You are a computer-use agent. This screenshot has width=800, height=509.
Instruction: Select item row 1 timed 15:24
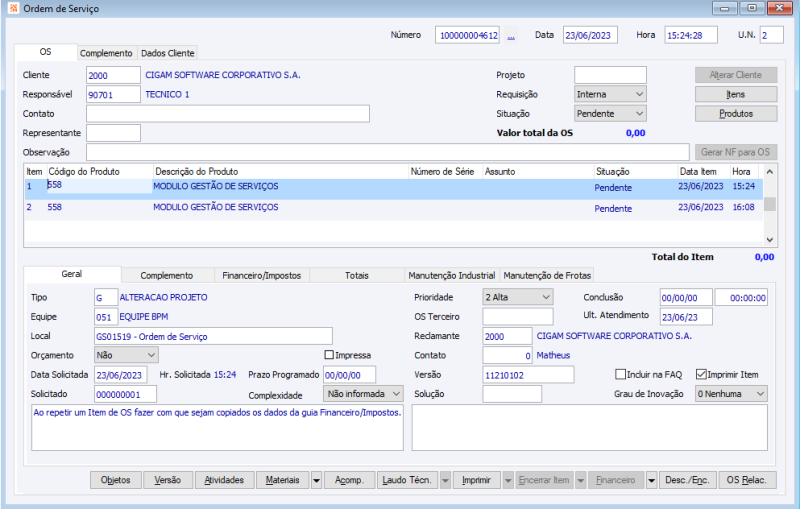pos(393,188)
